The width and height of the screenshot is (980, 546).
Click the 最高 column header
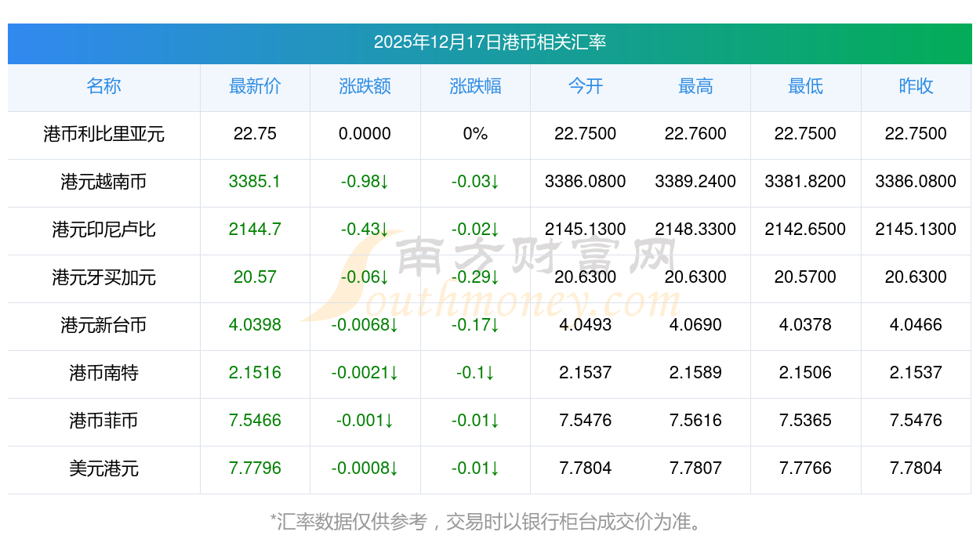tap(695, 86)
